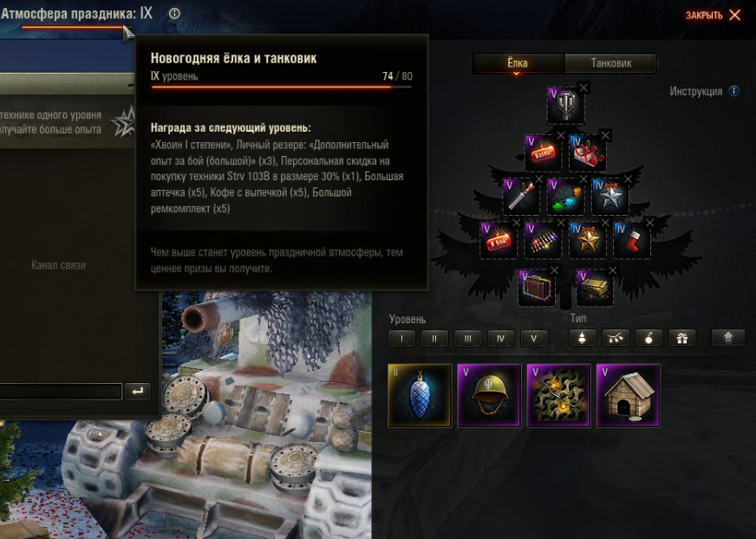Toggle the level V filter button
Viewport: 756px width, 539px height.
pyautogui.click(x=534, y=339)
